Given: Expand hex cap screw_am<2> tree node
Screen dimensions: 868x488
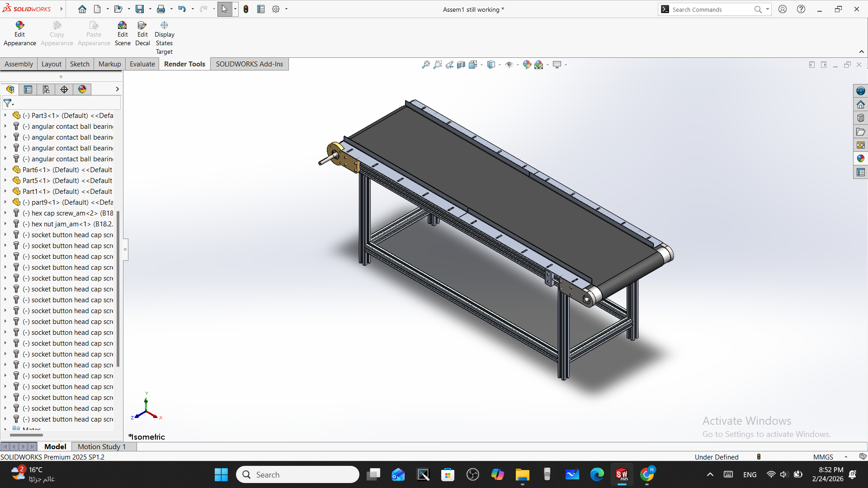Looking at the screenshot, I should tap(5, 213).
